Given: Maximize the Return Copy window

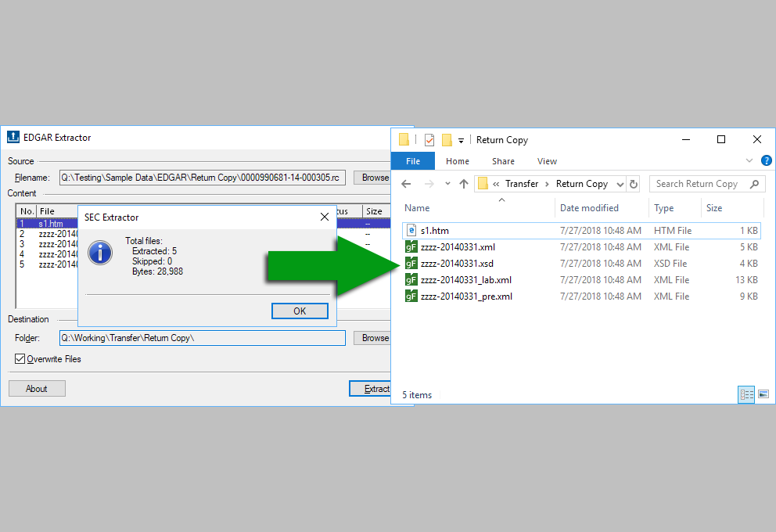Looking at the screenshot, I should point(721,140).
